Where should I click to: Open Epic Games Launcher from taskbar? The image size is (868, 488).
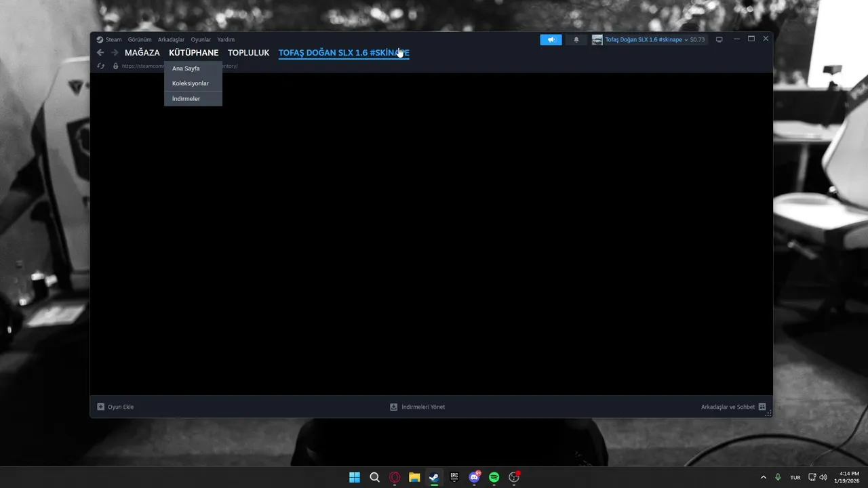pos(454,477)
